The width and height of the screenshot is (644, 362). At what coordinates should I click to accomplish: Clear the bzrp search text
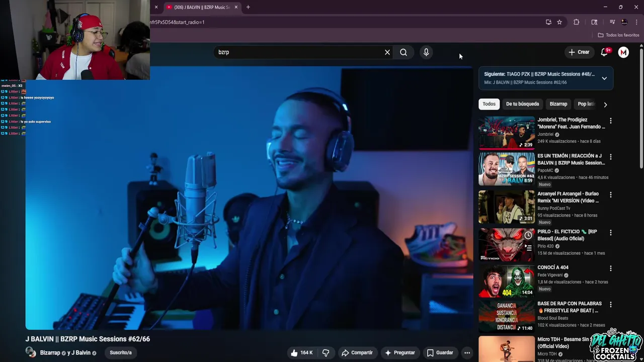tap(387, 52)
